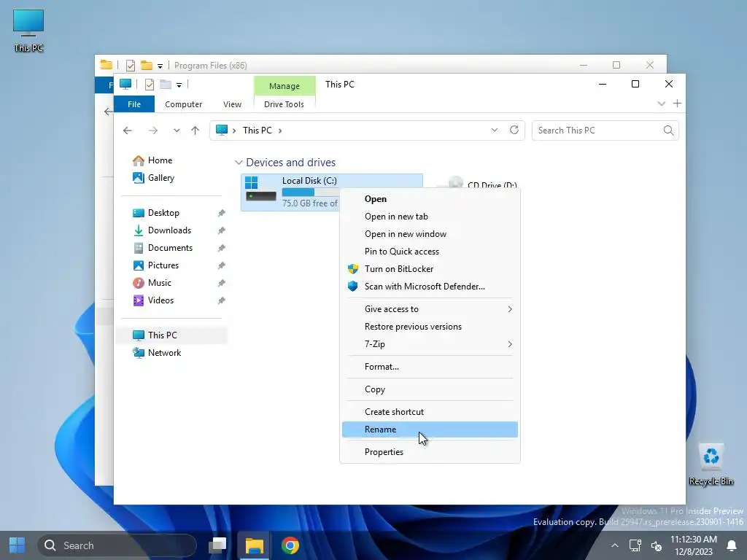Select Network in the navigation pane
The height and width of the screenshot is (560, 747).
pyautogui.click(x=164, y=353)
